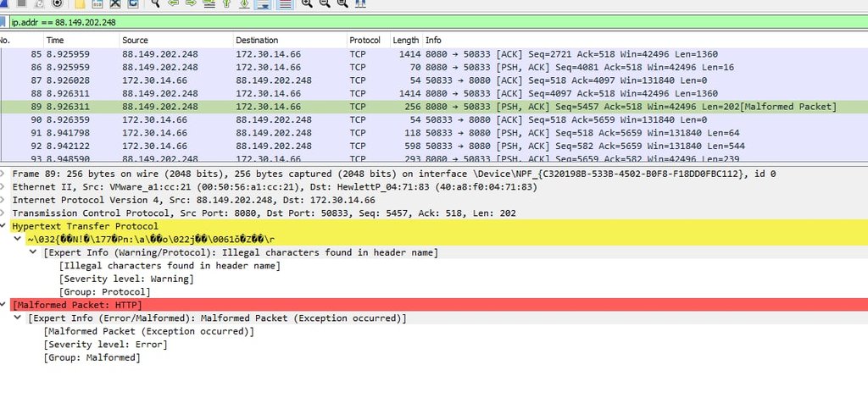Sort packets by Source column
The width and height of the screenshot is (868, 420).
(176, 41)
